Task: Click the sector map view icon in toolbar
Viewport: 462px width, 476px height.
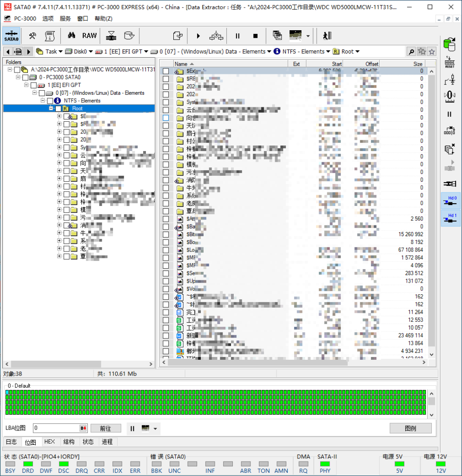Action: [x=295, y=35]
